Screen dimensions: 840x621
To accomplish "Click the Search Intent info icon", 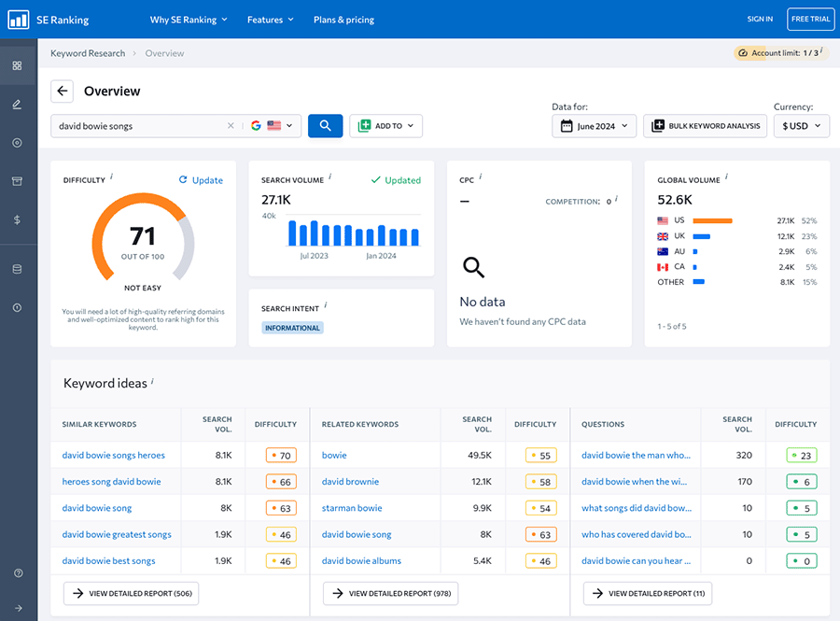I will coord(326,304).
